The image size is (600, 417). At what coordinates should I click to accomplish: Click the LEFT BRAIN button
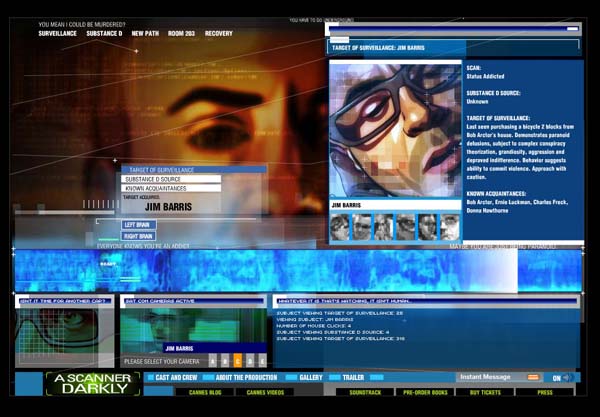coord(139,225)
